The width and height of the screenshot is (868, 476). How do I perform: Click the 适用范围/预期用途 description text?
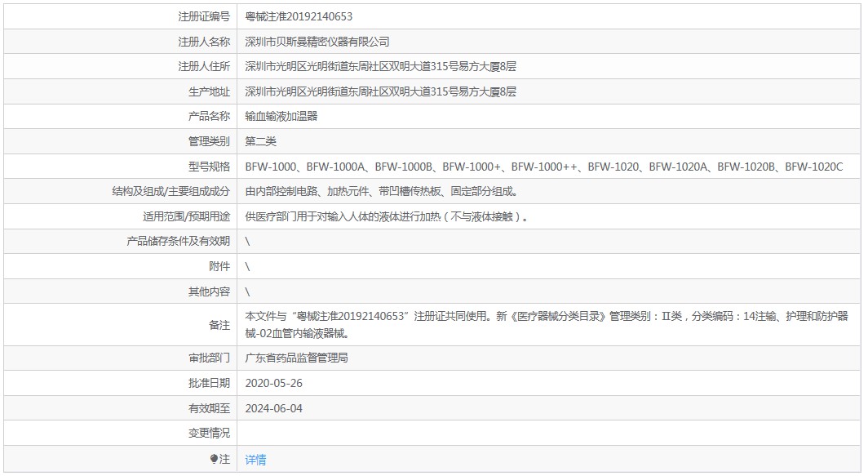[387, 216]
